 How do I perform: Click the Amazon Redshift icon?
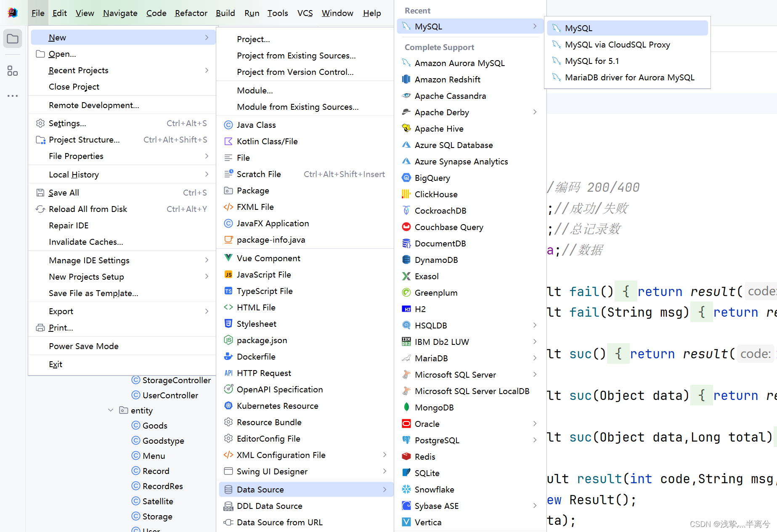click(406, 79)
